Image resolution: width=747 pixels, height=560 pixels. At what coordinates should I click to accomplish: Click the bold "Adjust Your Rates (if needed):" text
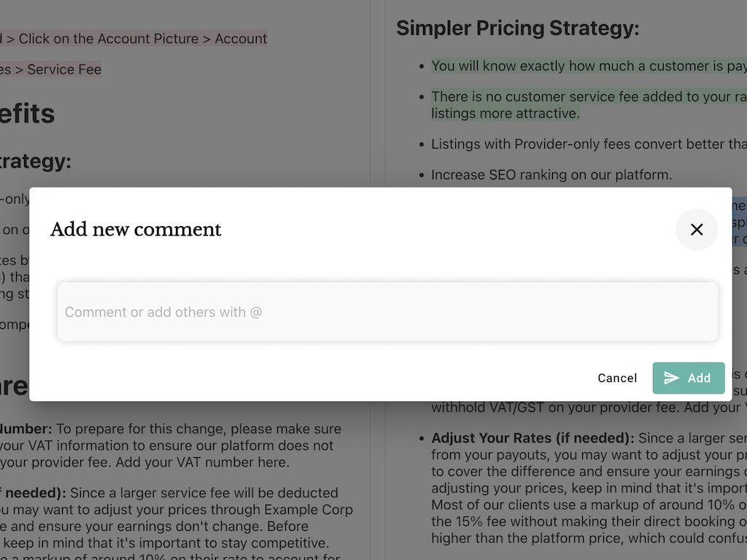click(533, 438)
